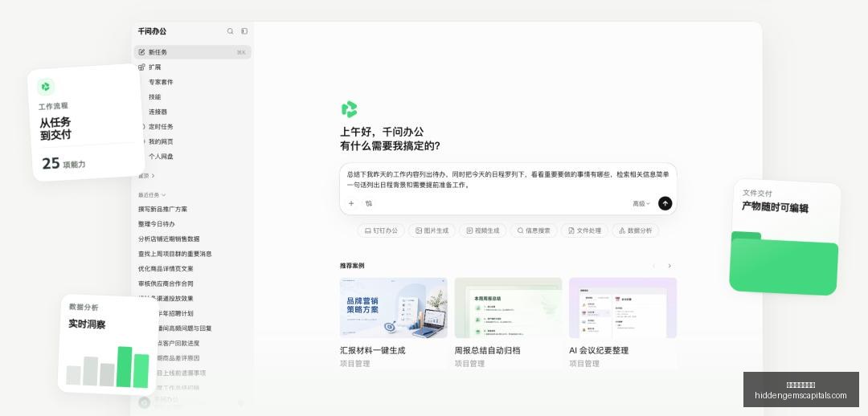Open the 汇报材料一键生成 case thumbnail
Image resolution: width=868 pixels, height=416 pixels.
point(394,308)
